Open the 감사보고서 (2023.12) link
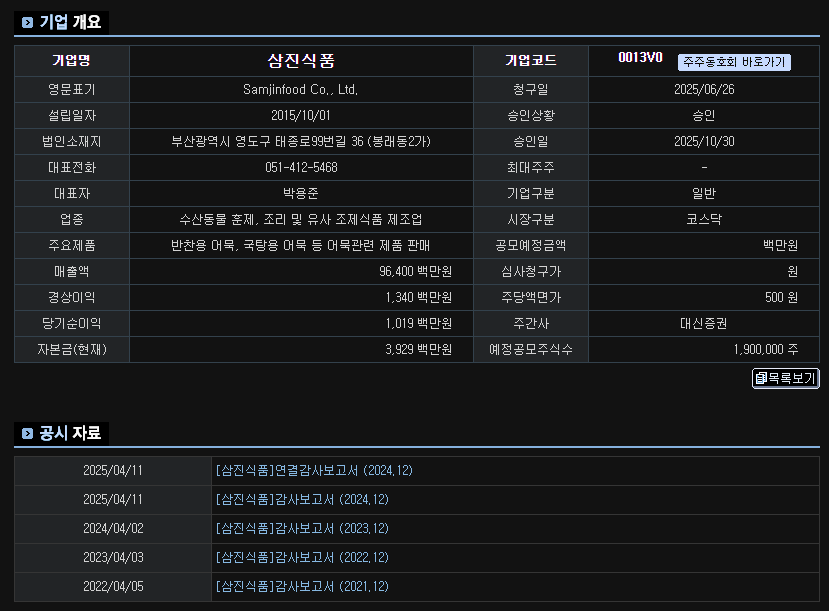Viewport: 829px width, 611px height. [302, 529]
